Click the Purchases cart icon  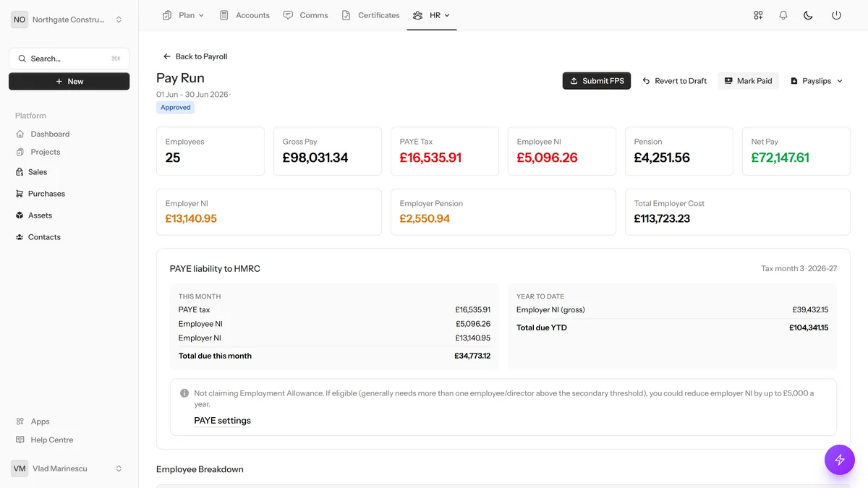click(x=20, y=194)
